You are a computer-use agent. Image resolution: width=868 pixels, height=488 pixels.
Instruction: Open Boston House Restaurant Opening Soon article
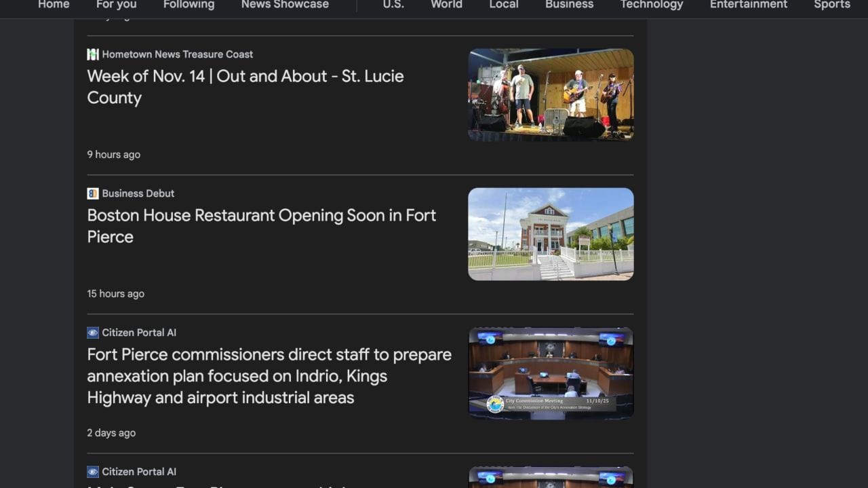click(262, 226)
